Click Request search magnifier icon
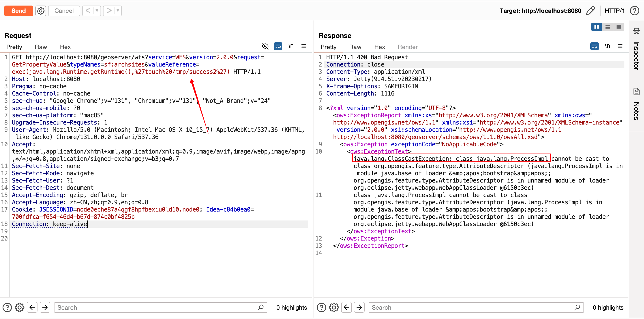The image size is (644, 319). pos(260,307)
